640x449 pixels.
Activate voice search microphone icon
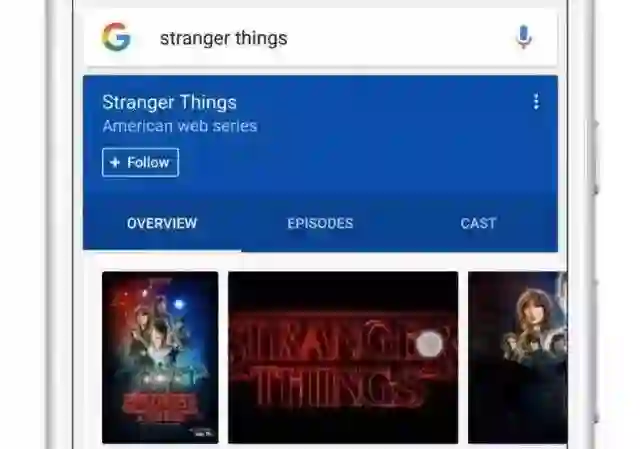tap(524, 37)
